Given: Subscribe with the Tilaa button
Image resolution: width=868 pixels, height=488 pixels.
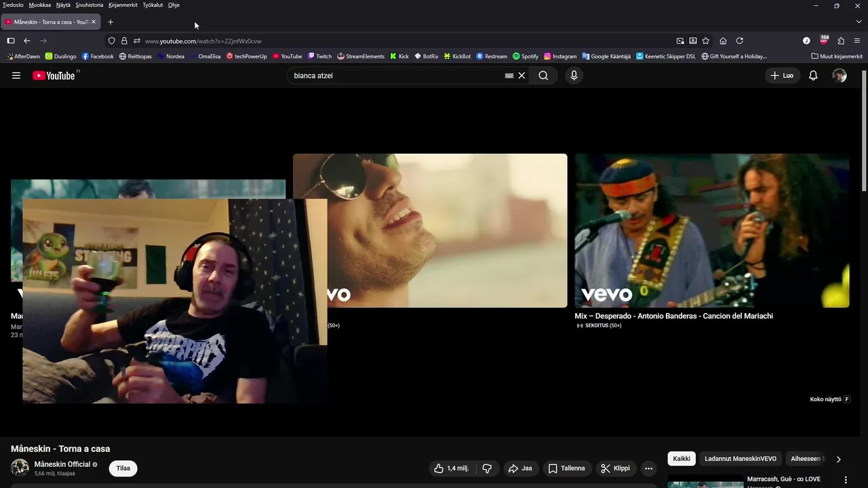Looking at the screenshot, I should [123, 468].
